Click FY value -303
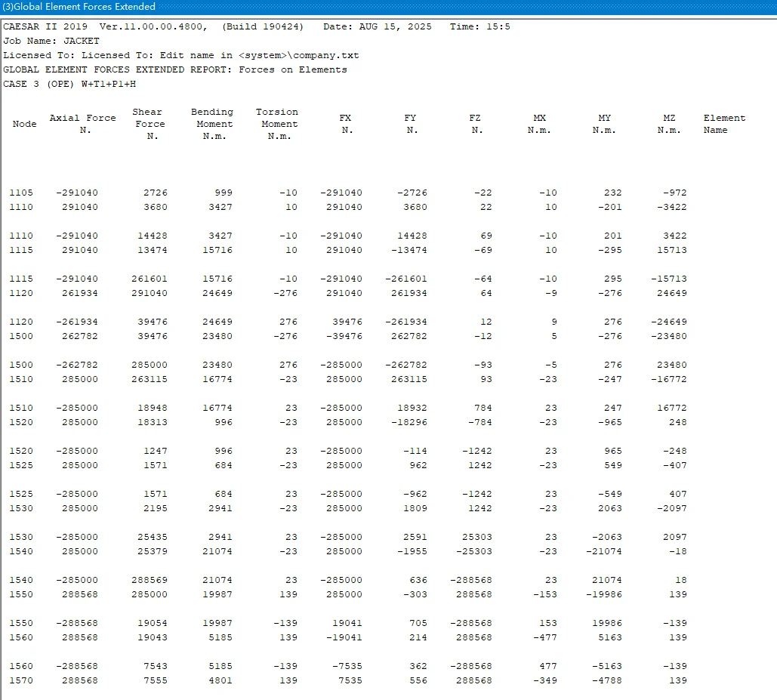 415,595
